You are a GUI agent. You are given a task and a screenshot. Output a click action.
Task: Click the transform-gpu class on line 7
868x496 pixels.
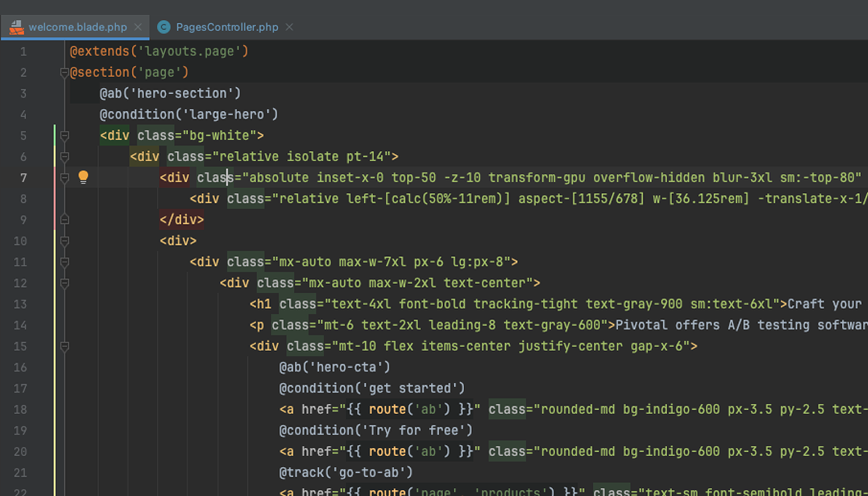537,178
